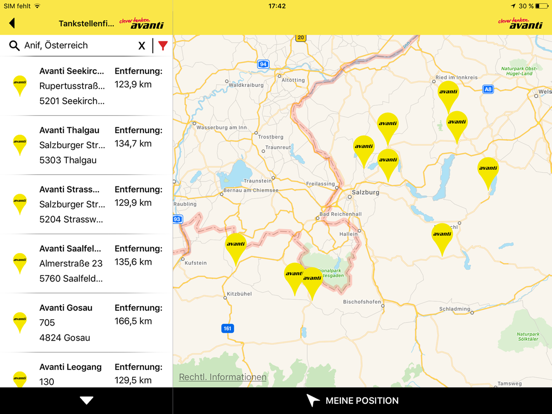Viewport: 552px width, 414px height.
Task: Tap the easternmost Avanti map pin by the lake
Action: point(488,174)
